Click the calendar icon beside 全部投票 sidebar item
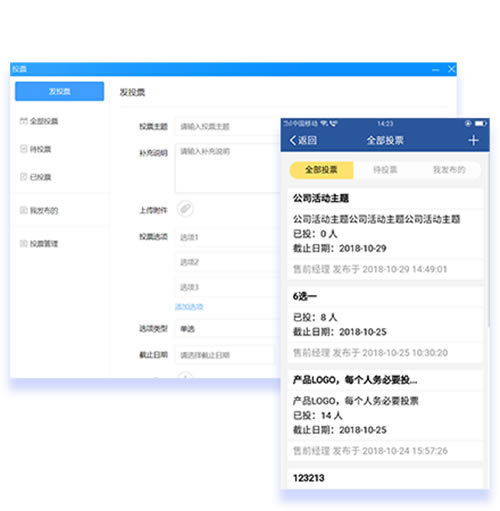 23,121
